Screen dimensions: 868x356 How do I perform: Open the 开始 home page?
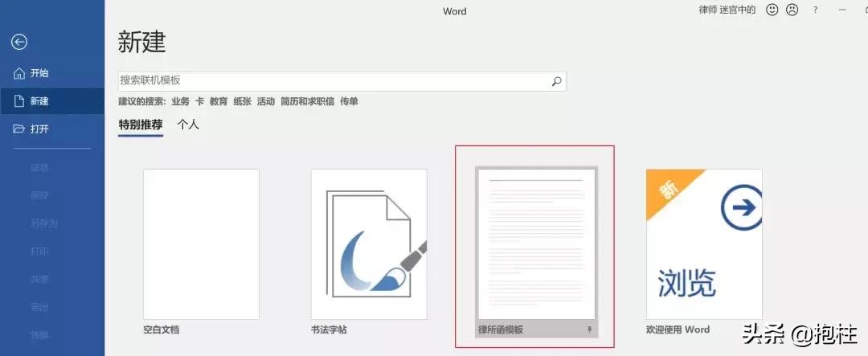tap(52, 73)
